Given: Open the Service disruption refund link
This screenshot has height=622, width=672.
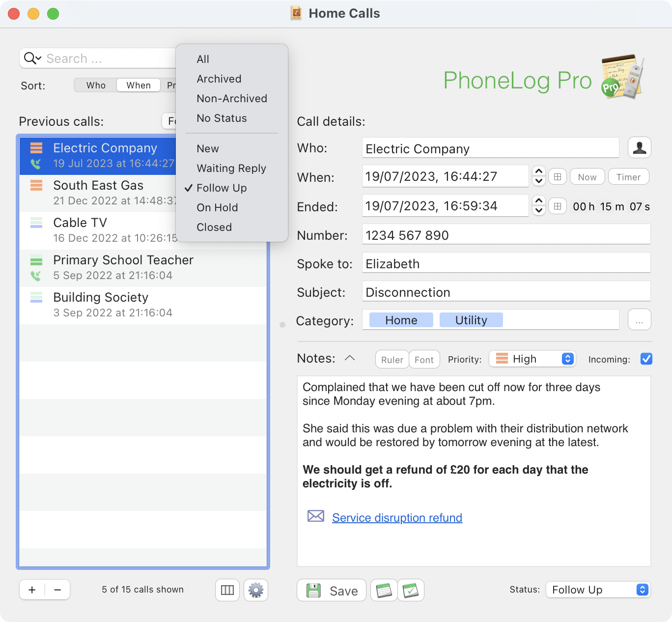Looking at the screenshot, I should (x=397, y=518).
